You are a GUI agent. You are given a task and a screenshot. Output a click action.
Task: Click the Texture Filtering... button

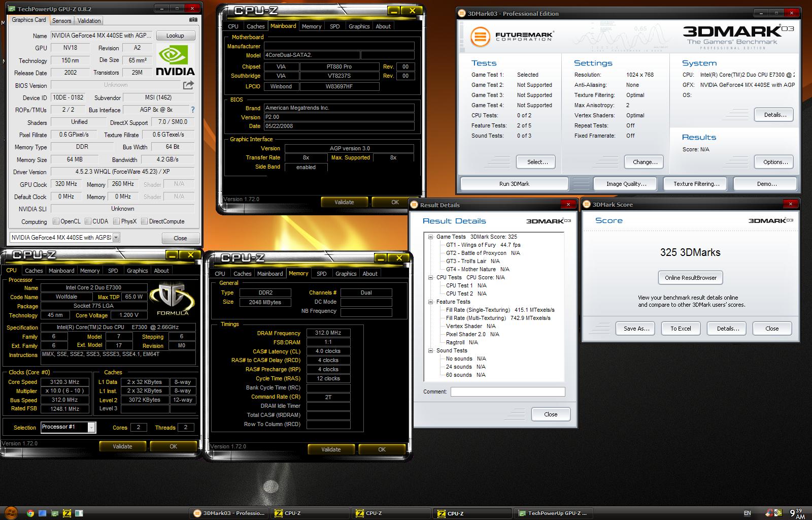(x=696, y=184)
